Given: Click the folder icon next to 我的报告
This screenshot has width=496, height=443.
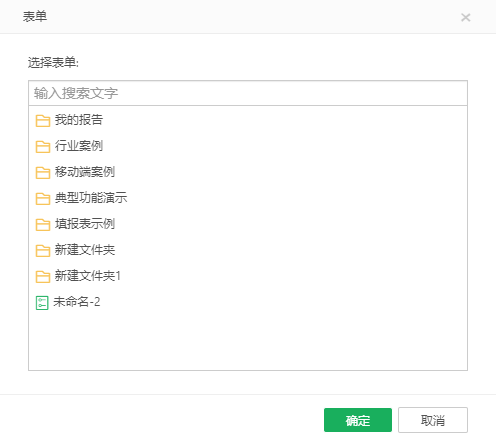Looking at the screenshot, I should coord(43,121).
